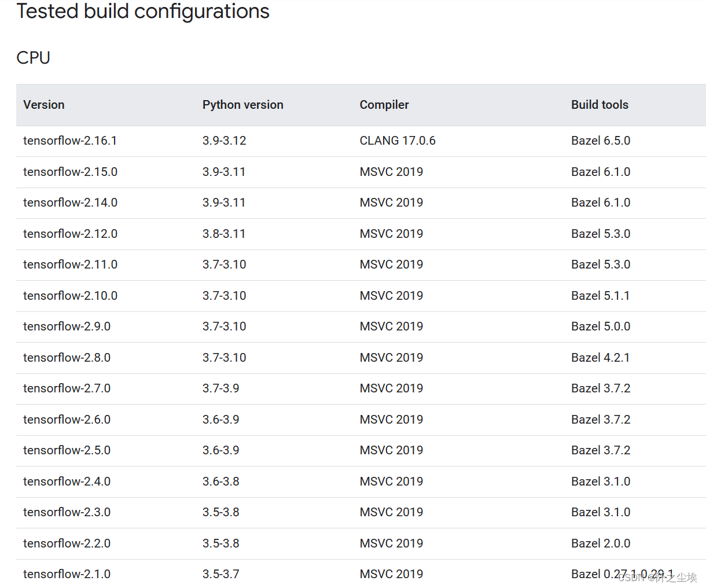The height and width of the screenshot is (588, 706).
Task: Click Python 3.6-3.8 in tensorflow-2.4.0 row
Action: tap(221, 482)
